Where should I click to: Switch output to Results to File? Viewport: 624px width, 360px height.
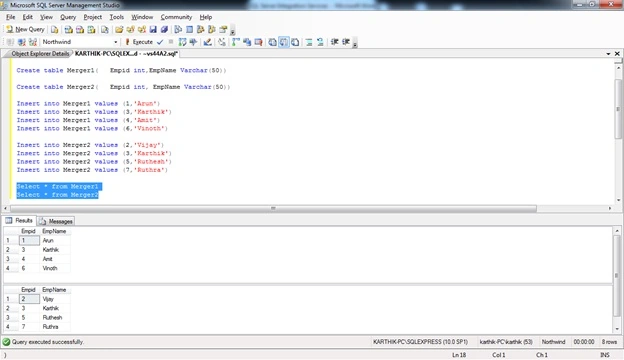pos(295,42)
